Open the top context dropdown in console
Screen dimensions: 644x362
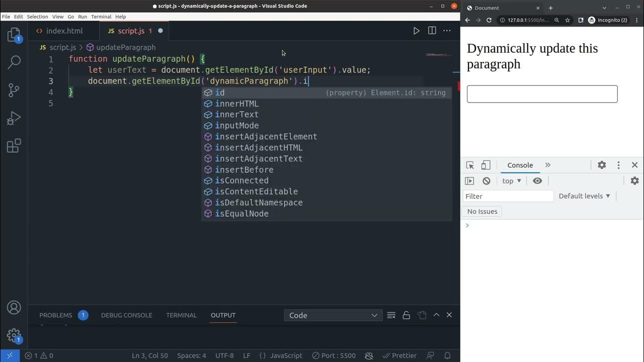click(x=512, y=181)
